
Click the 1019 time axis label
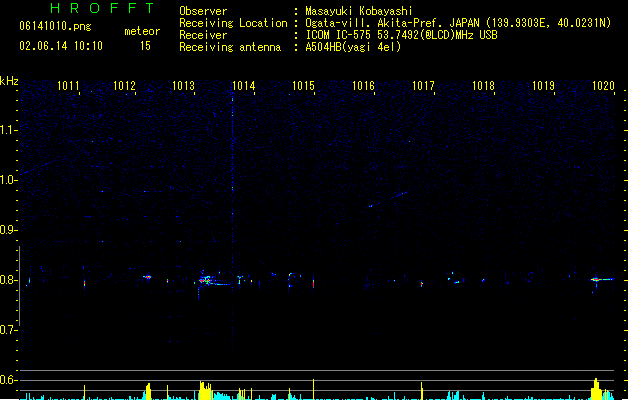(543, 86)
